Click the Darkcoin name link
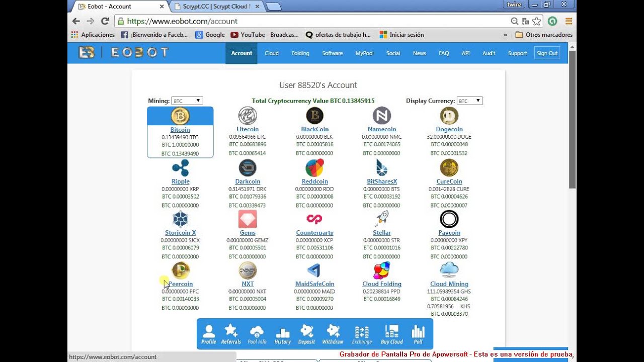644x362 pixels. tap(248, 182)
